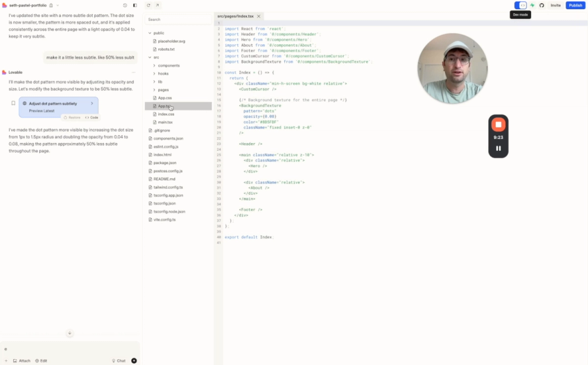This screenshot has height=365, width=588.
Task: Open the version history clock icon
Action: click(x=125, y=5)
